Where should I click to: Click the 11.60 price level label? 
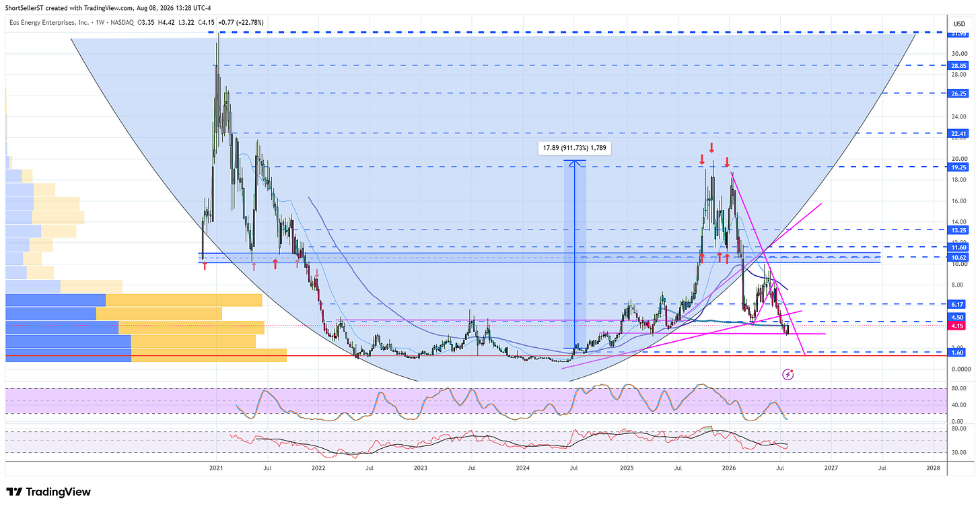(958, 248)
